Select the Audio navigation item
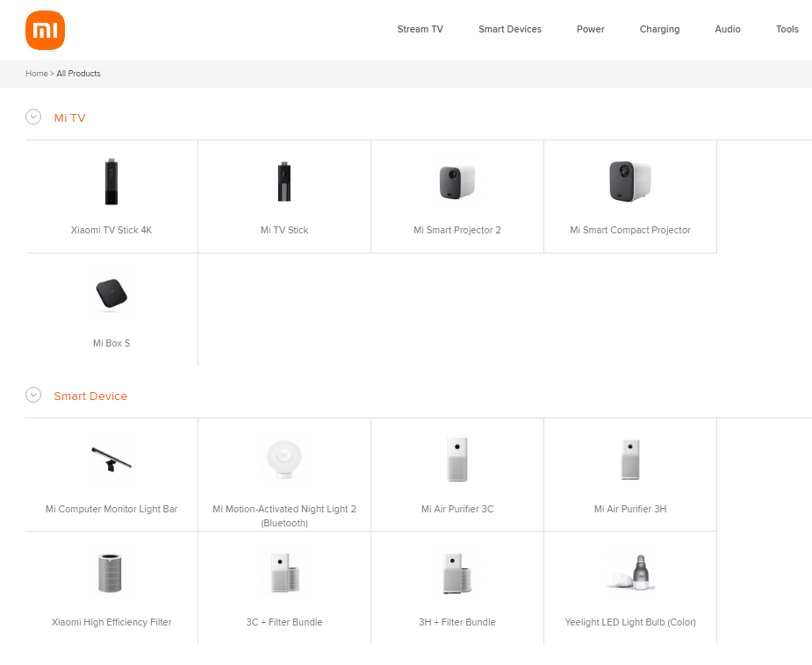This screenshot has height=665, width=812. pyautogui.click(x=727, y=30)
